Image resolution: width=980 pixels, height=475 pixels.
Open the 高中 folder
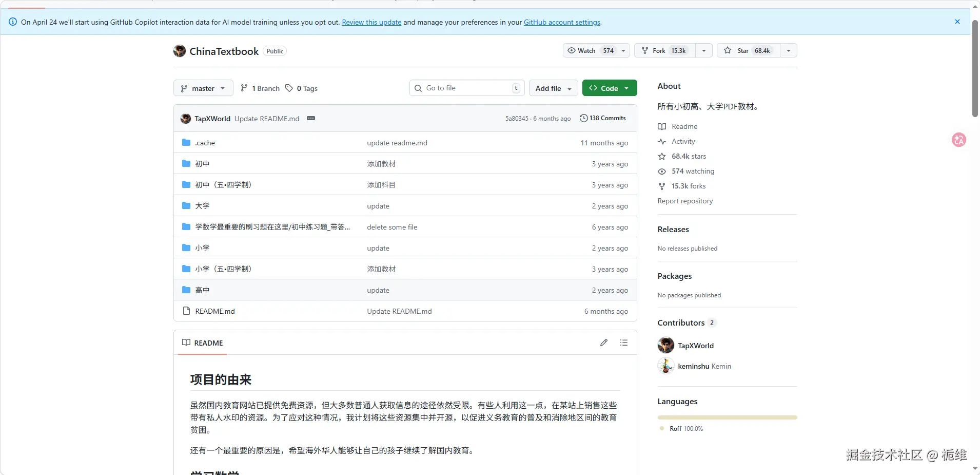(203, 290)
